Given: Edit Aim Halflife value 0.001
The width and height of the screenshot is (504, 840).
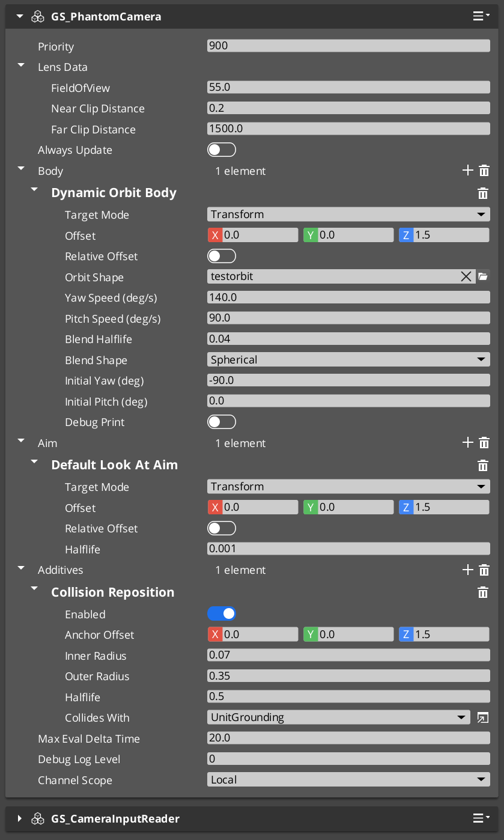Looking at the screenshot, I should (348, 549).
